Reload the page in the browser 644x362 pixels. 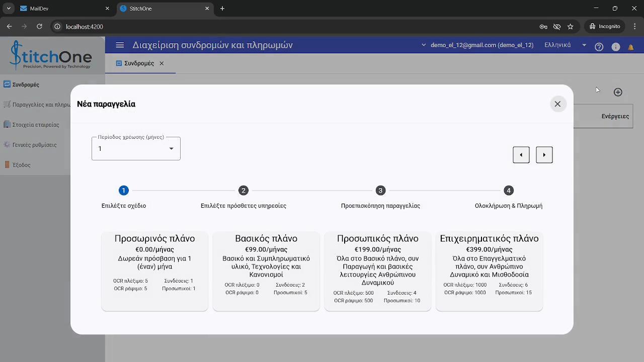[39, 27]
